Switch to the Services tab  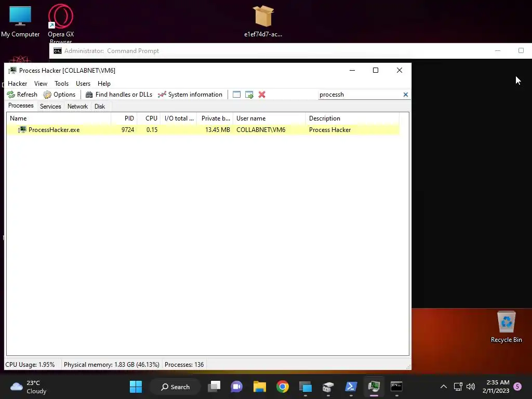click(50, 107)
